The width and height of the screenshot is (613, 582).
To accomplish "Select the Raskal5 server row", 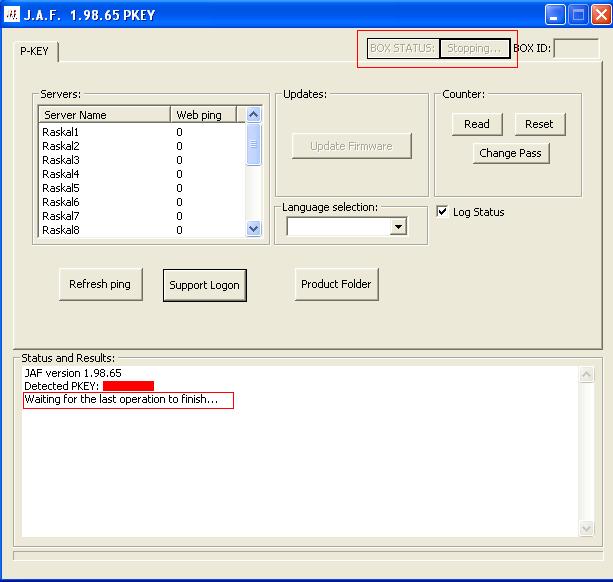I will click(x=142, y=188).
